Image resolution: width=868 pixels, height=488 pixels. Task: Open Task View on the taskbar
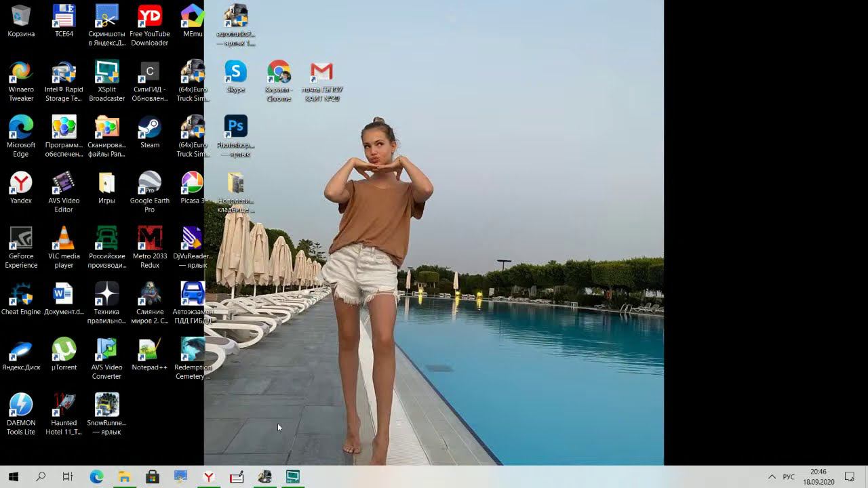point(68,477)
